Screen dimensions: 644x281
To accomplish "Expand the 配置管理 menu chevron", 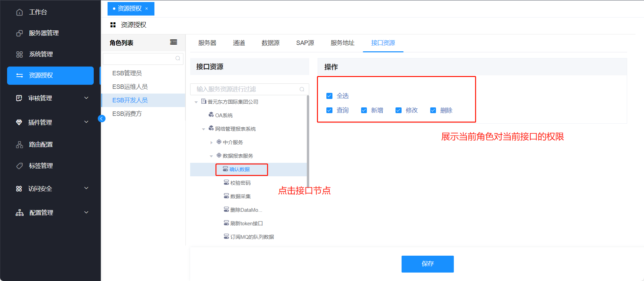I will coord(86,212).
